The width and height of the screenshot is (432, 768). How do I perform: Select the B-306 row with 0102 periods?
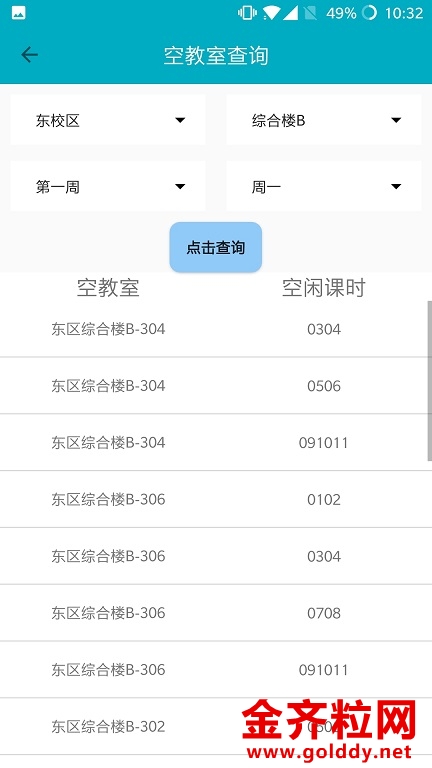coord(216,500)
